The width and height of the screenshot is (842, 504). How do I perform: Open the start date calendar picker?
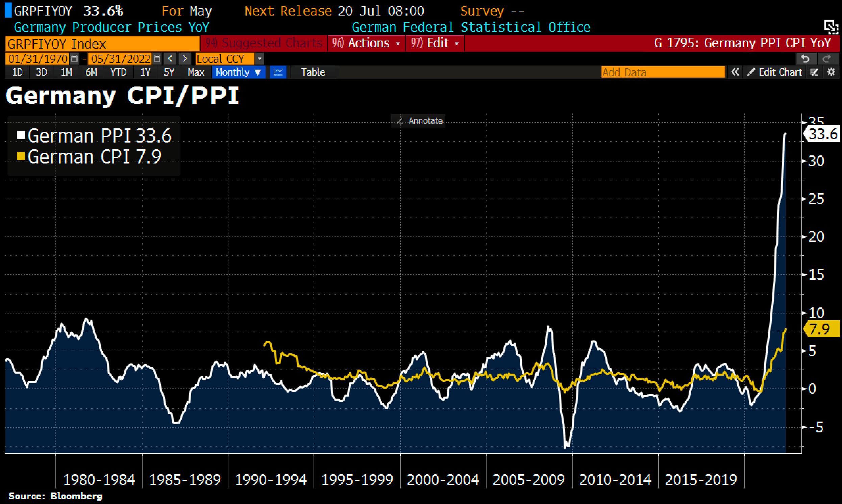pyautogui.click(x=74, y=59)
